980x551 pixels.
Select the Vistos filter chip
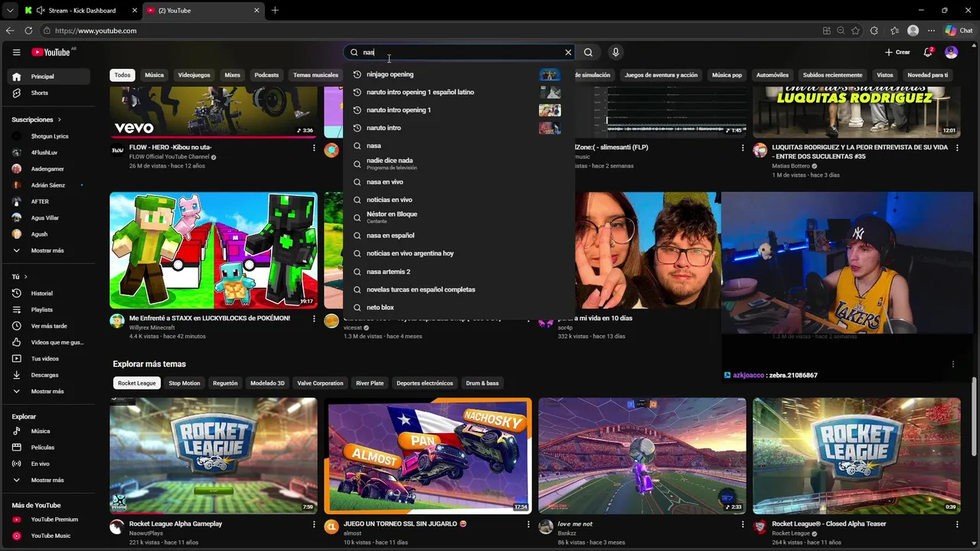click(x=885, y=75)
